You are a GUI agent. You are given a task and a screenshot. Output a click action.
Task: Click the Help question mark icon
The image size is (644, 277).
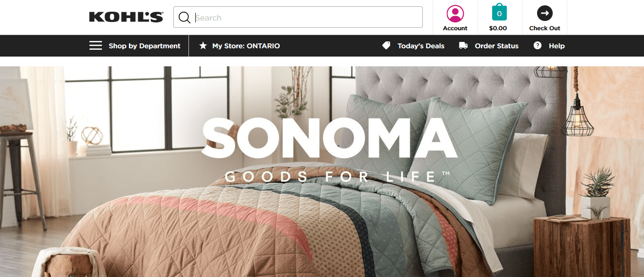[x=538, y=46]
